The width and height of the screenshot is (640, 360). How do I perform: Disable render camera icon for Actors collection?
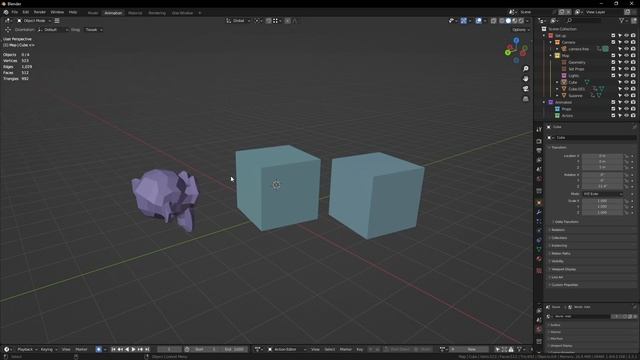[633, 116]
